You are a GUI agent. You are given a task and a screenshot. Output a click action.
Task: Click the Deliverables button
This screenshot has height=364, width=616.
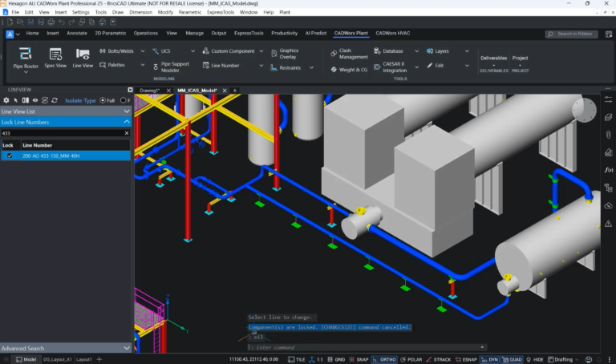493,58
